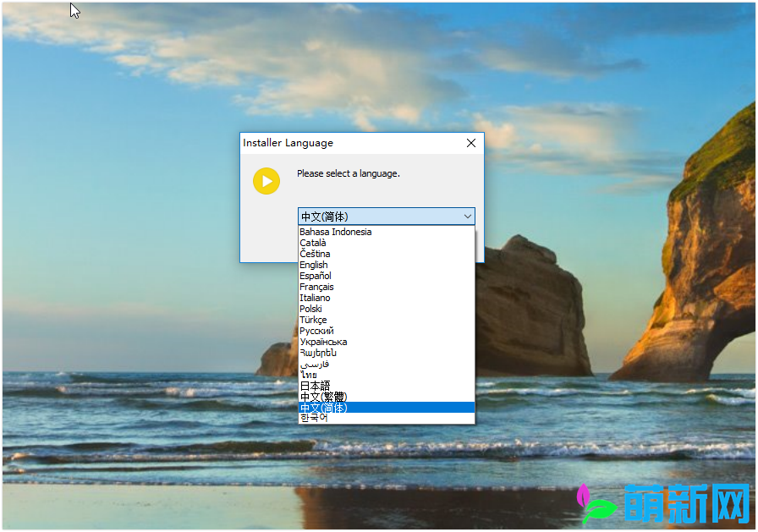
Task: Pick Čeština as installer language
Action: point(387,255)
